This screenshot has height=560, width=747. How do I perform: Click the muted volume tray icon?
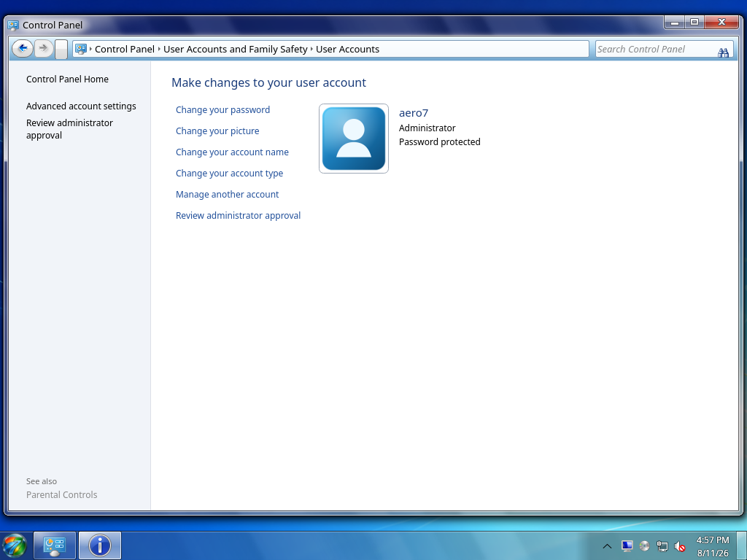click(680, 547)
